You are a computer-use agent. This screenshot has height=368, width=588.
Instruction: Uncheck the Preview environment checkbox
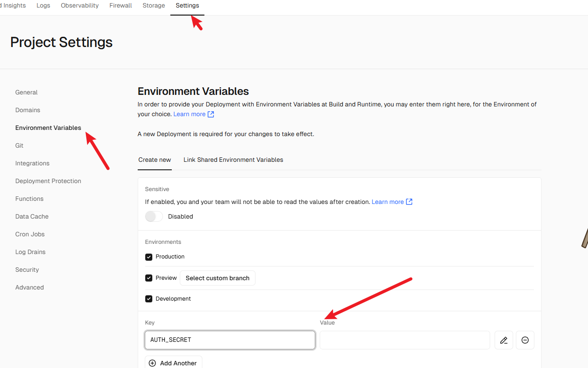[149, 278]
